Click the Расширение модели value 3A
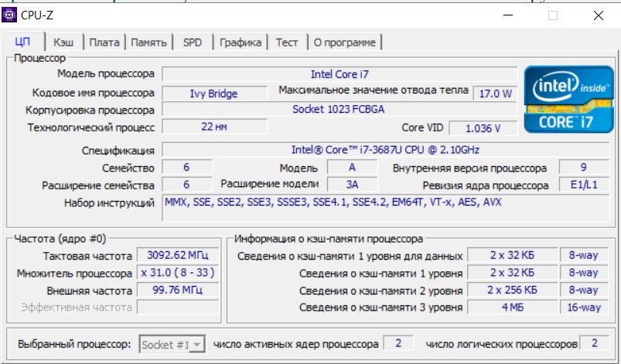 [x=352, y=185]
